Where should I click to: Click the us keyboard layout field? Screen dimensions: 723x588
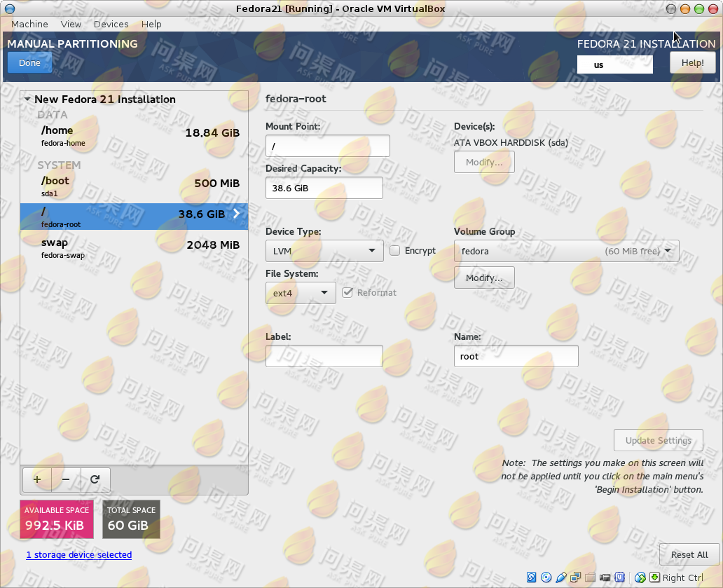[x=614, y=64]
